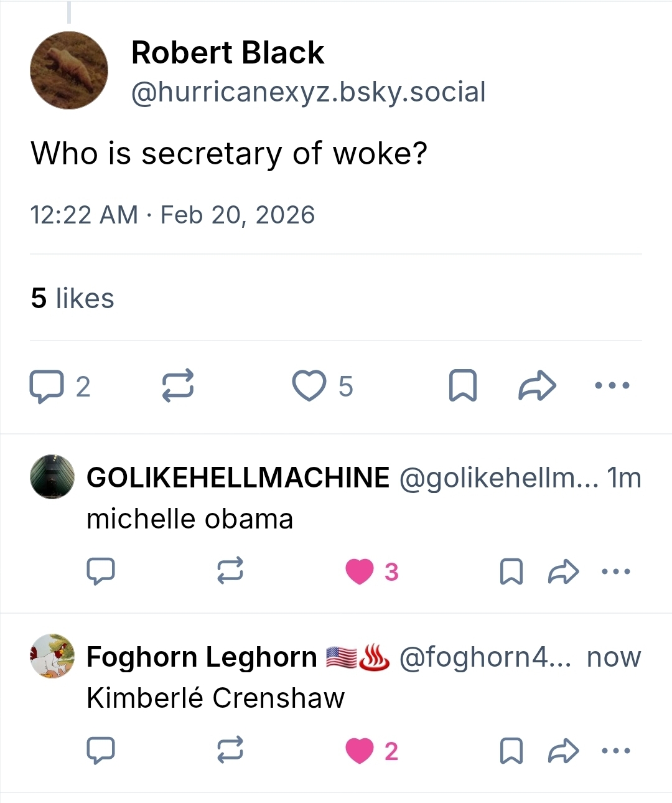The image size is (672, 803).
Task: Bookmark the 'michelle obama' reply
Action: click(x=511, y=571)
